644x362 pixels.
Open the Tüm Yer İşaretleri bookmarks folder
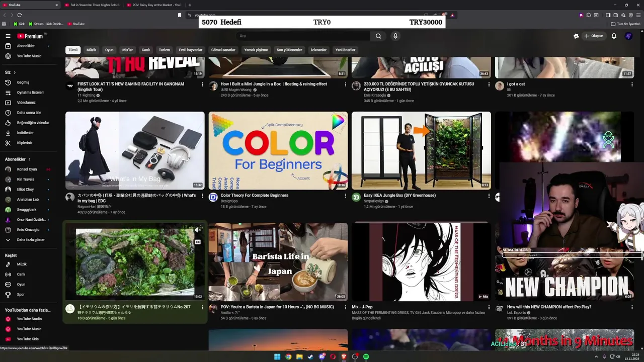point(625,24)
